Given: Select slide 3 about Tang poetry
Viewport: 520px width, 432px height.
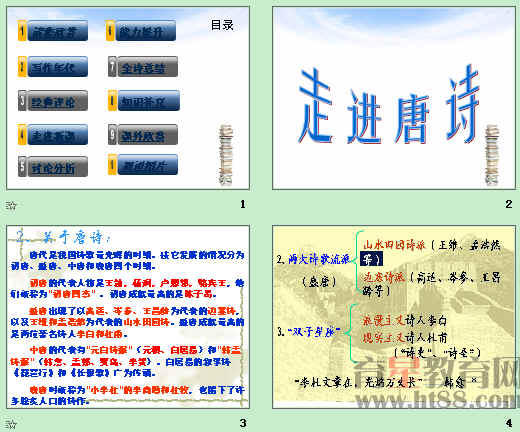Looking at the screenshot, I should point(128,317).
